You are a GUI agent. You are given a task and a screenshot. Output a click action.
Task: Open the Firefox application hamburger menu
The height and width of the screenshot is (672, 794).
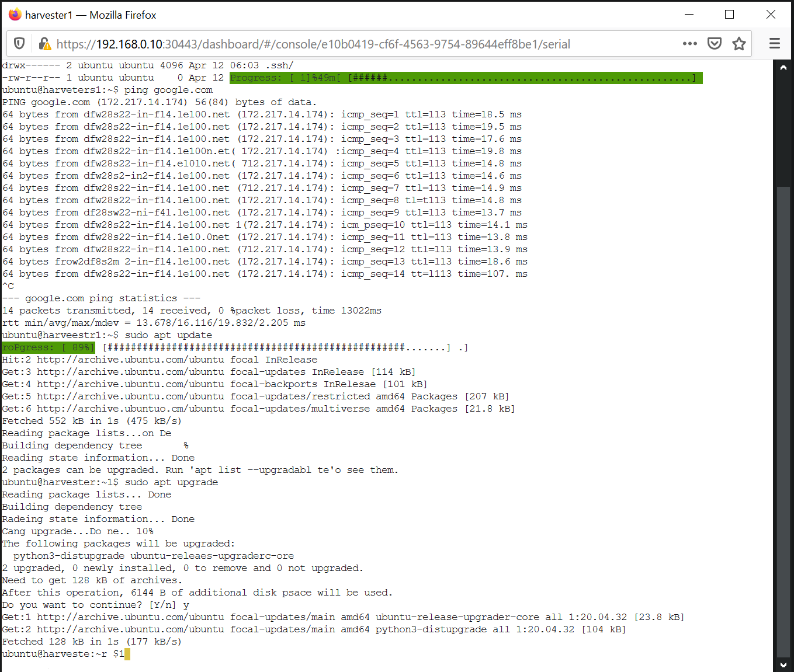[774, 43]
